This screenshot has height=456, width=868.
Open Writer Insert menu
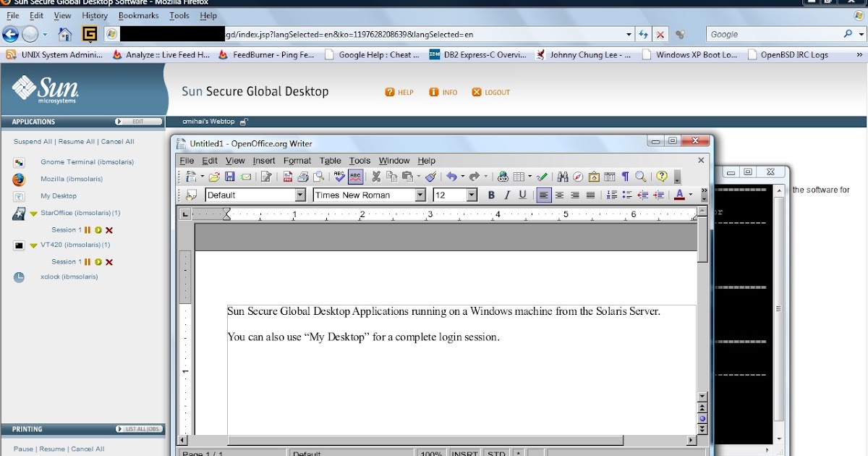click(264, 161)
